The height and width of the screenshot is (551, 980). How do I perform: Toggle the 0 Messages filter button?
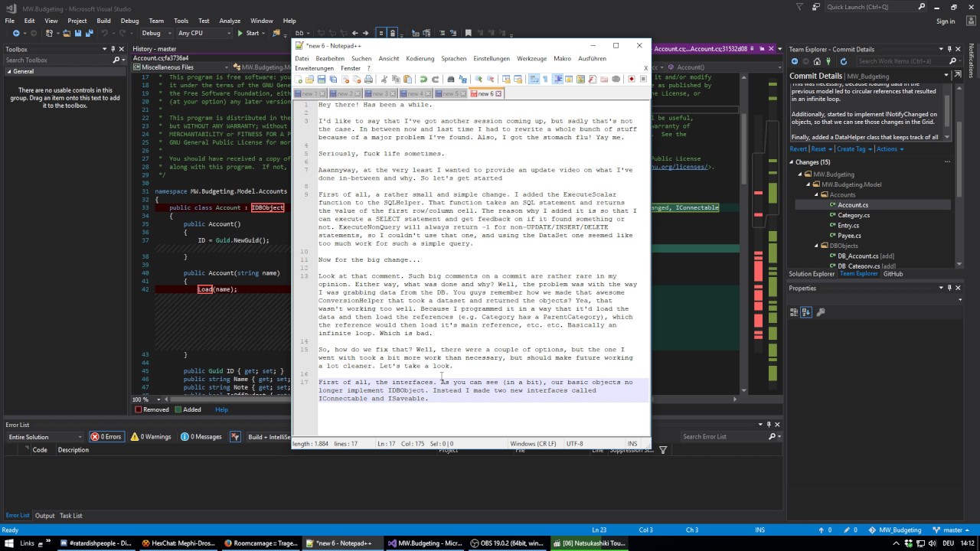coord(201,437)
